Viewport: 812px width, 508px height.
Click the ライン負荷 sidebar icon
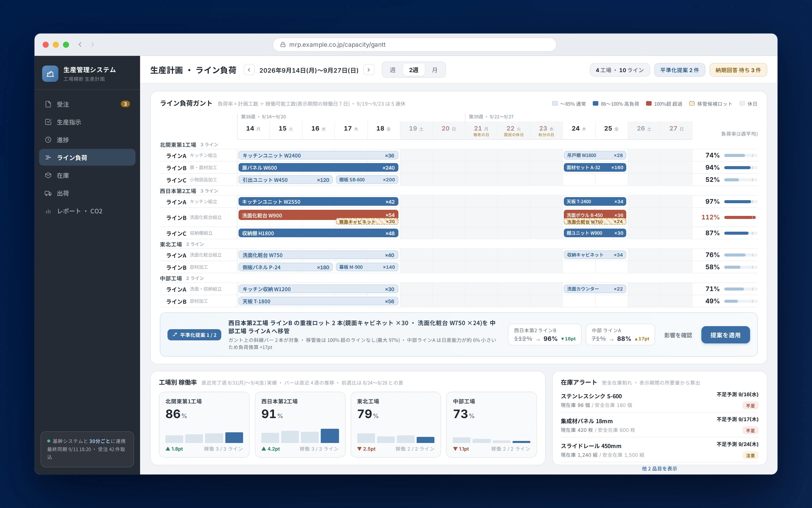[48, 157]
